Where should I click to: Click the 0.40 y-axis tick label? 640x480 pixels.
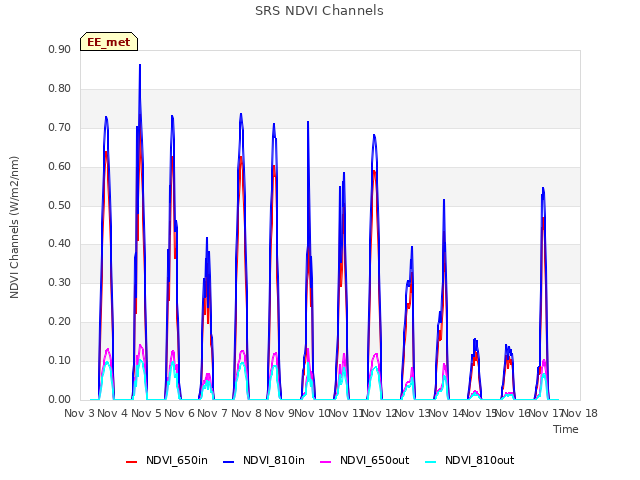pyautogui.click(x=60, y=244)
